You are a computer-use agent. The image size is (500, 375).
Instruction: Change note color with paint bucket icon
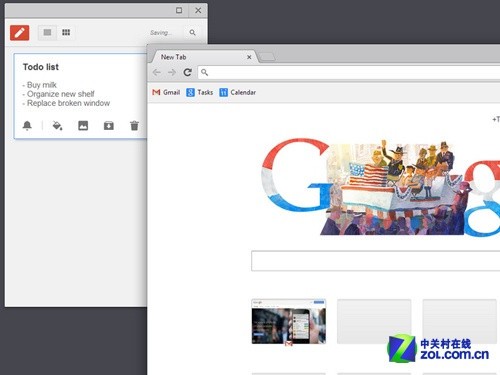pos(57,126)
